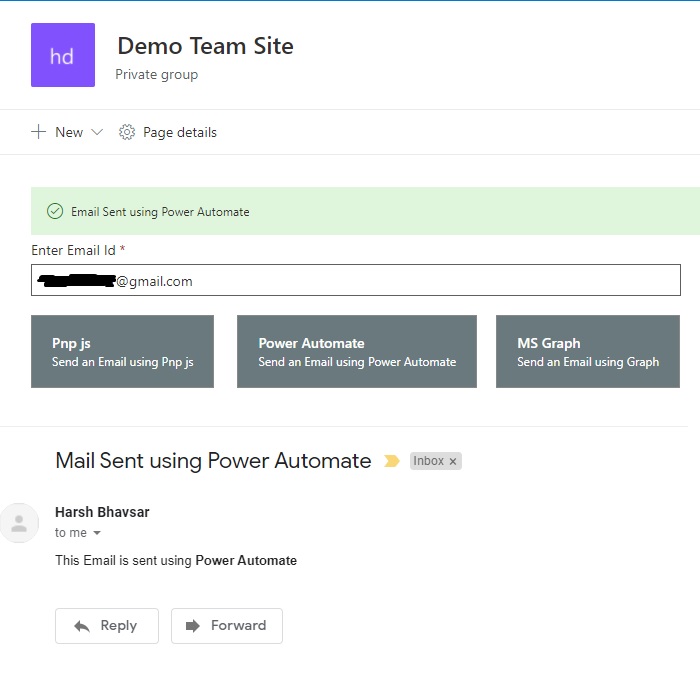Click the Private group text
Screen dimensions: 700x674
pyautogui.click(x=157, y=75)
